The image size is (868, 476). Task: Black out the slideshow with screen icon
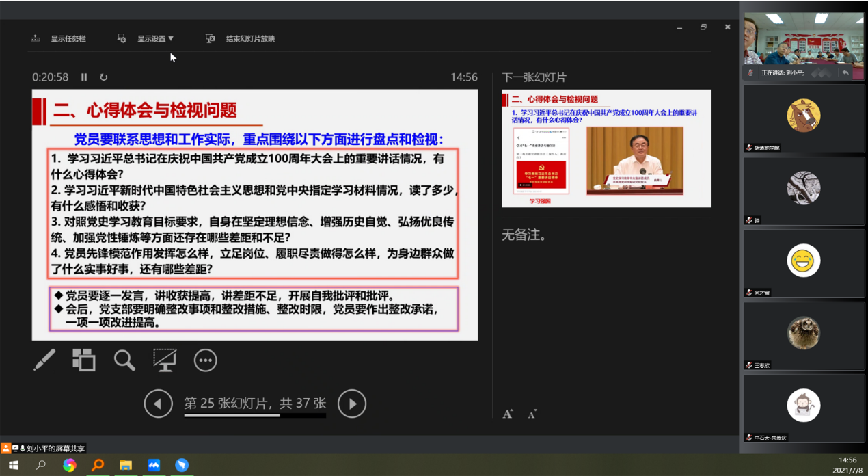click(165, 360)
